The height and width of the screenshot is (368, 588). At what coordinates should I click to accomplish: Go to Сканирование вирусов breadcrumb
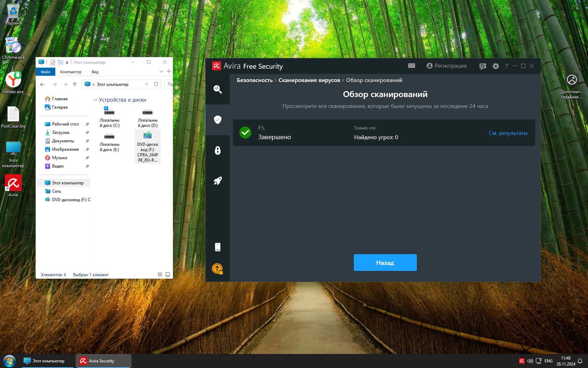coord(309,80)
